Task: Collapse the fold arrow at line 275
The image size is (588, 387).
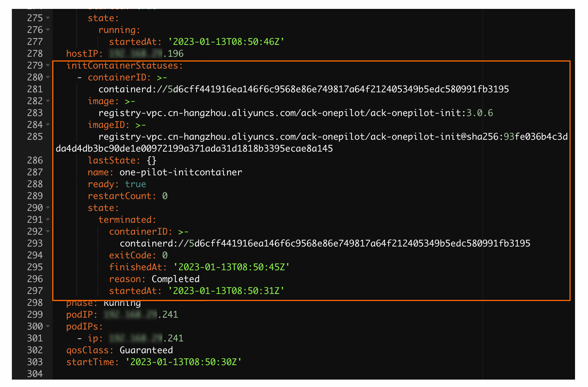Action: click(48, 18)
